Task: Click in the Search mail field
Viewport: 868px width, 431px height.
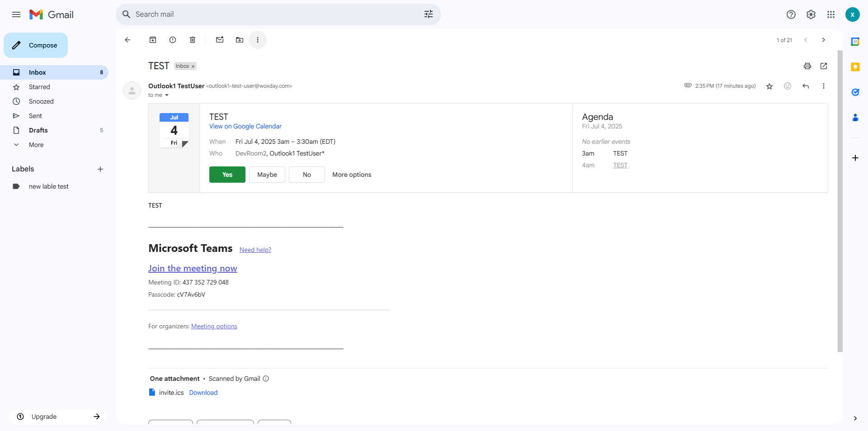Action: pos(278,14)
